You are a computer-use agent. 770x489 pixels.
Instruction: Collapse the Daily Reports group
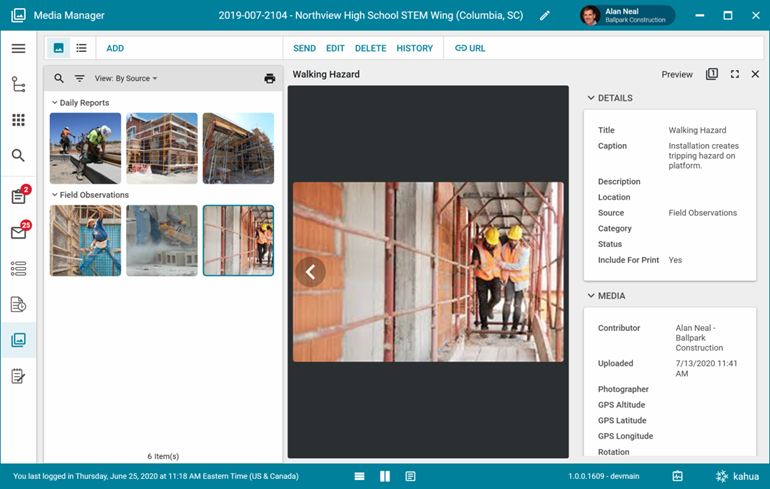click(x=55, y=103)
